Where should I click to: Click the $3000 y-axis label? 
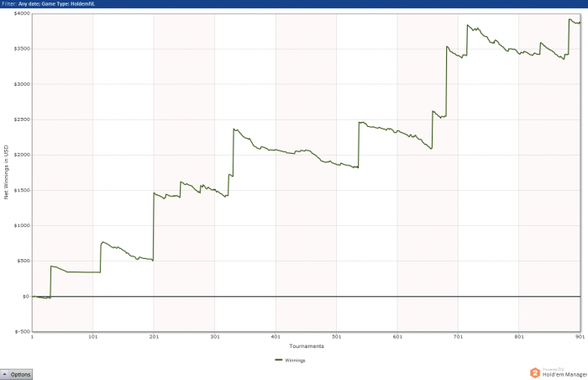pyautogui.click(x=22, y=84)
